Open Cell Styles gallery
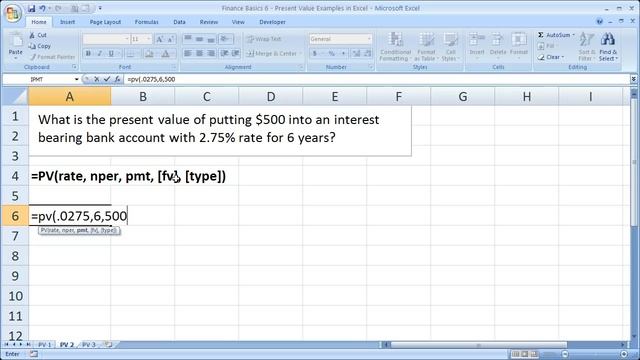Viewport: 640px width, 360px height. [x=450, y=47]
